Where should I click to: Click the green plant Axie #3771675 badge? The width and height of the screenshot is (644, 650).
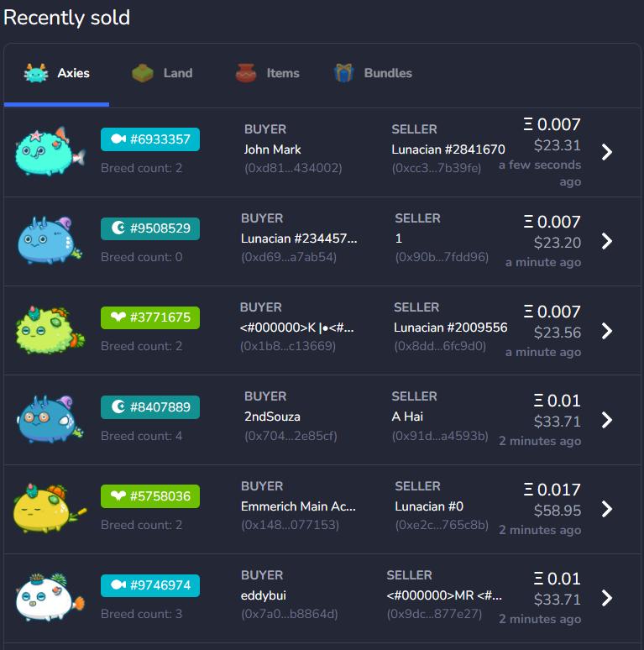(x=150, y=317)
